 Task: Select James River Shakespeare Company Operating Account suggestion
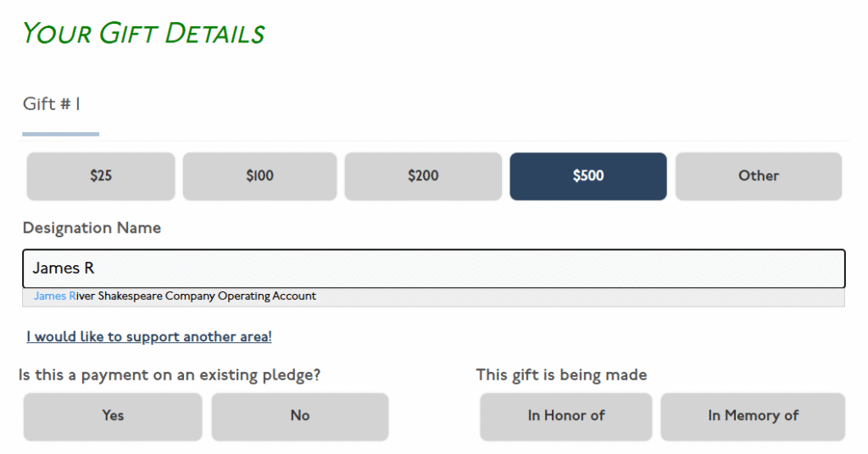(175, 296)
